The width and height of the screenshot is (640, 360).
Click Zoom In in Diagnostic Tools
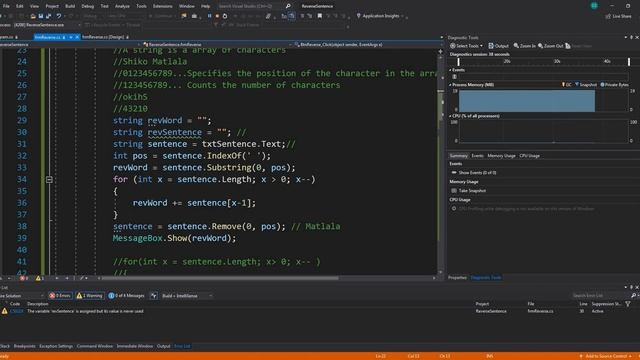point(524,46)
